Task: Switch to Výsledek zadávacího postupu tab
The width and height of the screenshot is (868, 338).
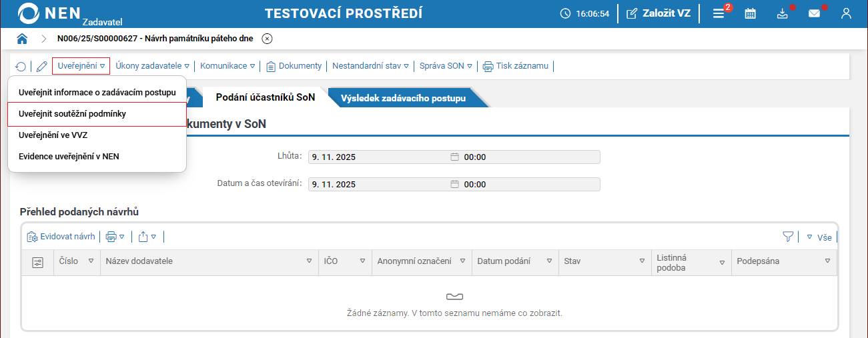Action: (x=403, y=98)
